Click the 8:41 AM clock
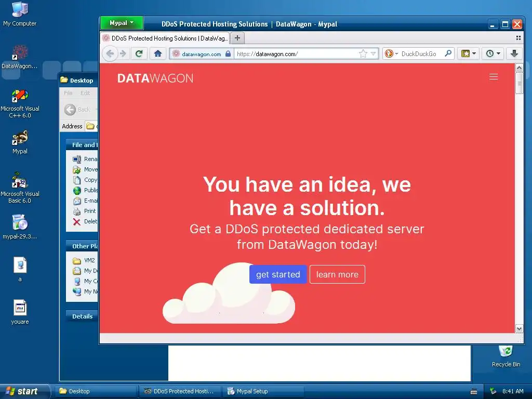Screen dimensions: 532x399 [513, 391]
